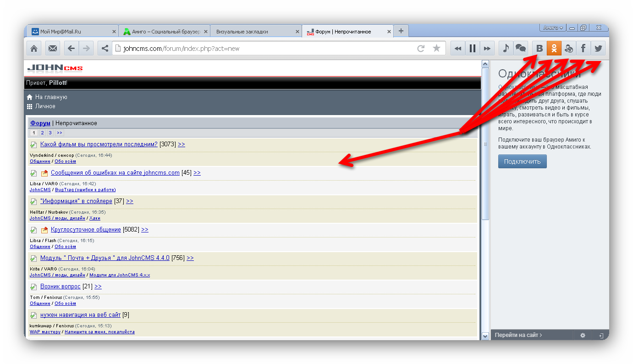
Task: Switch to the Мой Мир@Mail.Ru tab
Action: pyautogui.click(x=71, y=32)
